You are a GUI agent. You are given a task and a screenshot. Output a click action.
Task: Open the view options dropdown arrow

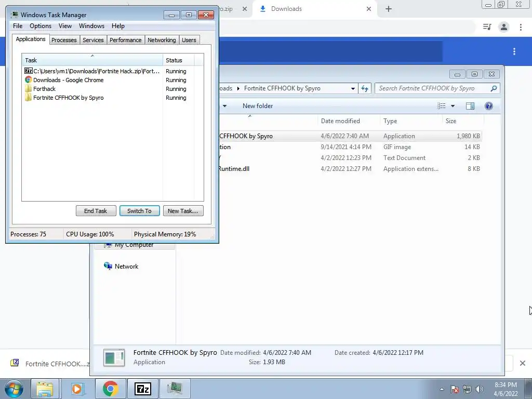pyautogui.click(x=453, y=106)
